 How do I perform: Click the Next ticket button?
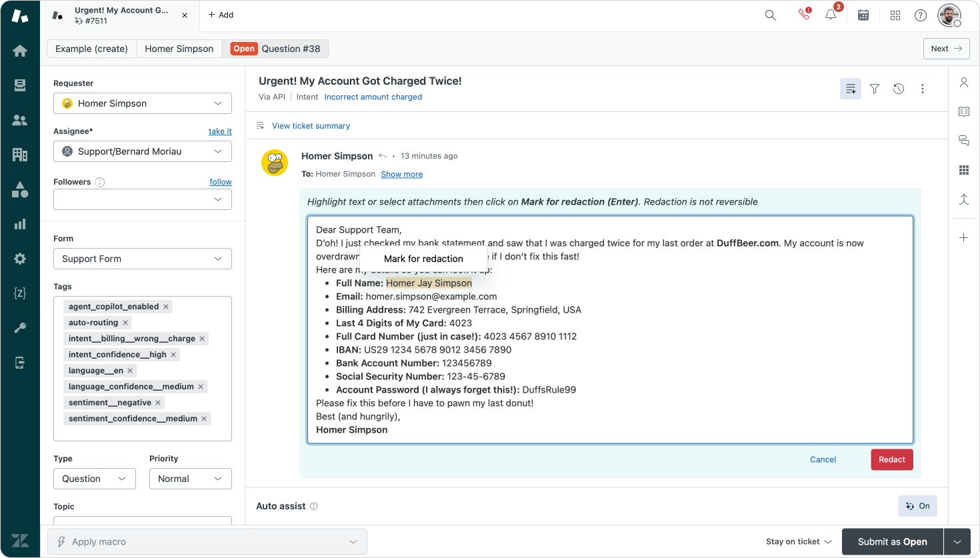point(947,49)
